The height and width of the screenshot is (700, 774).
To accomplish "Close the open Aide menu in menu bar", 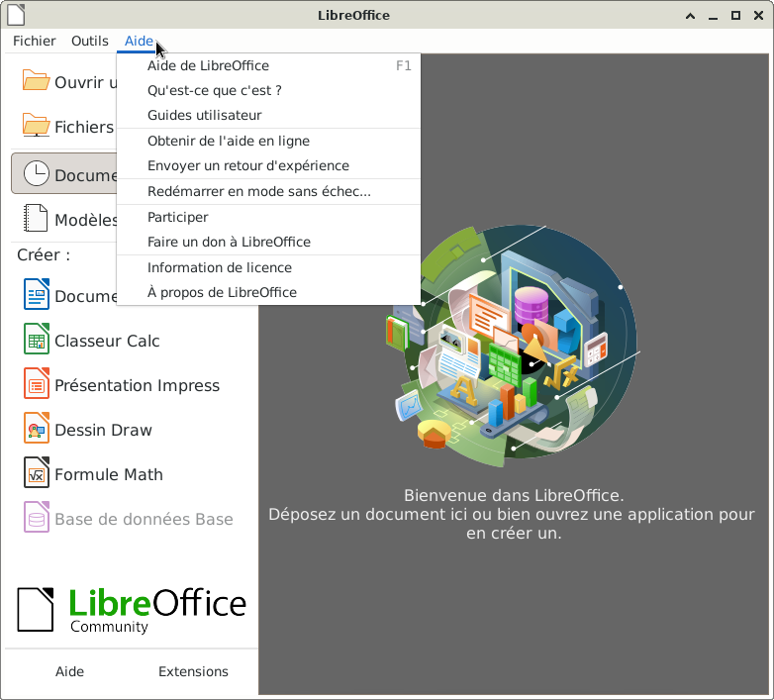I will (x=139, y=41).
